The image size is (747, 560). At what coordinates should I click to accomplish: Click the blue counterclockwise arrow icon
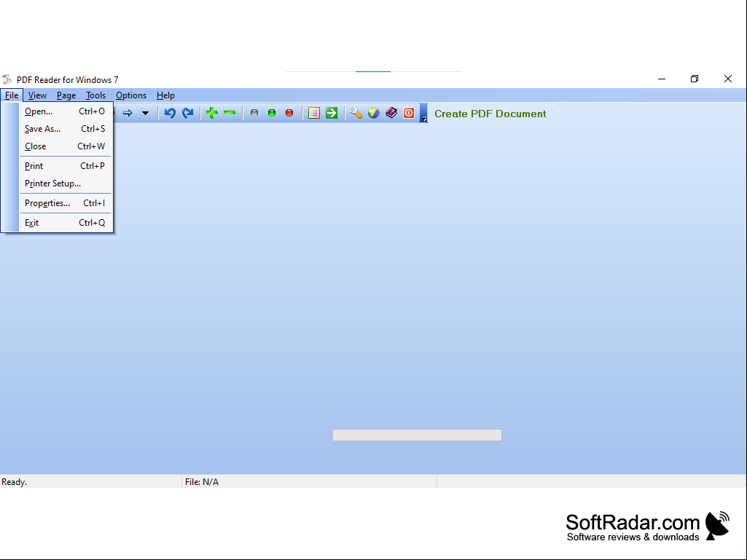[170, 113]
